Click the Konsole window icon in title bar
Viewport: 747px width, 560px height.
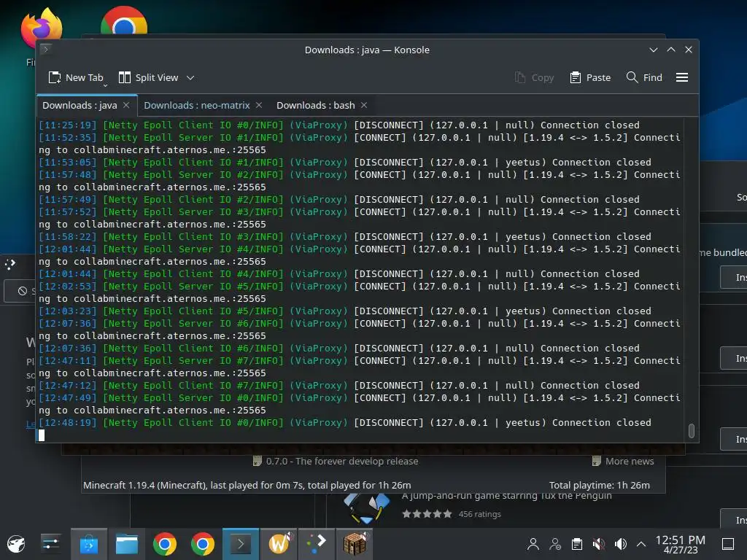(46, 49)
